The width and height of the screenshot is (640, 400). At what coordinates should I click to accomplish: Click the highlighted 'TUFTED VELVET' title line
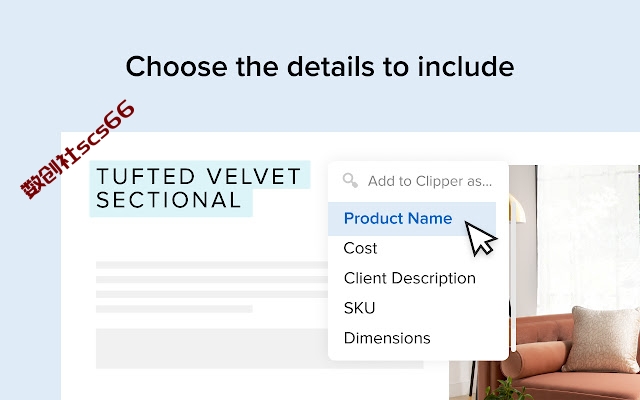tap(199, 176)
